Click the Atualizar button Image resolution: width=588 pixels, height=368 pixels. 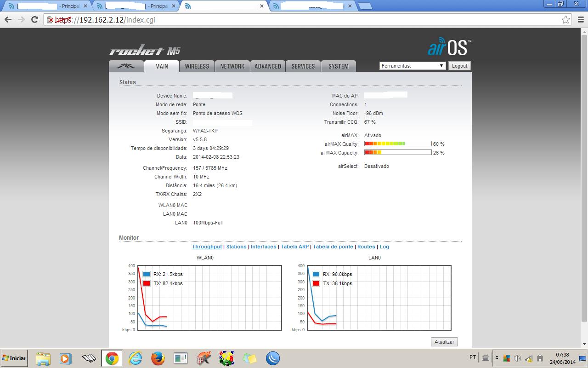444,342
